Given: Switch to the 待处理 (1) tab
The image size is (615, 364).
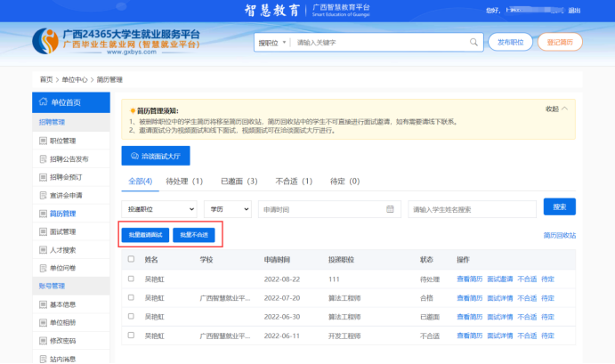Looking at the screenshot, I should (x=184, y=182).
